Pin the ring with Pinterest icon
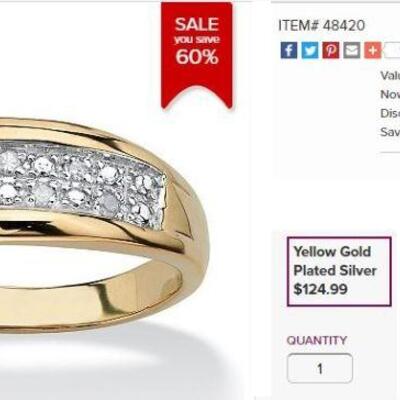Viewport: 400px width, 400px height. click(x=331, y=50)
